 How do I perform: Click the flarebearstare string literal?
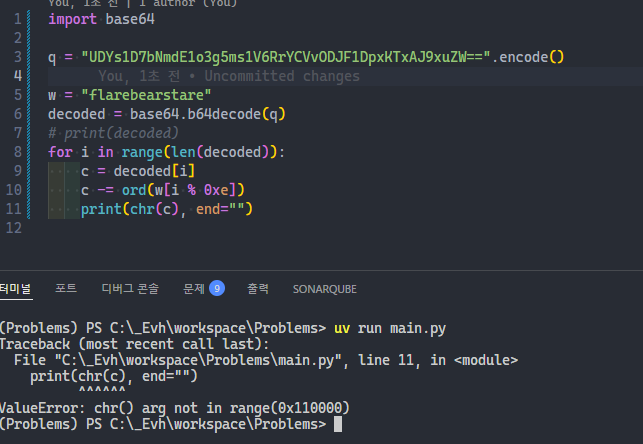[146, 95]
